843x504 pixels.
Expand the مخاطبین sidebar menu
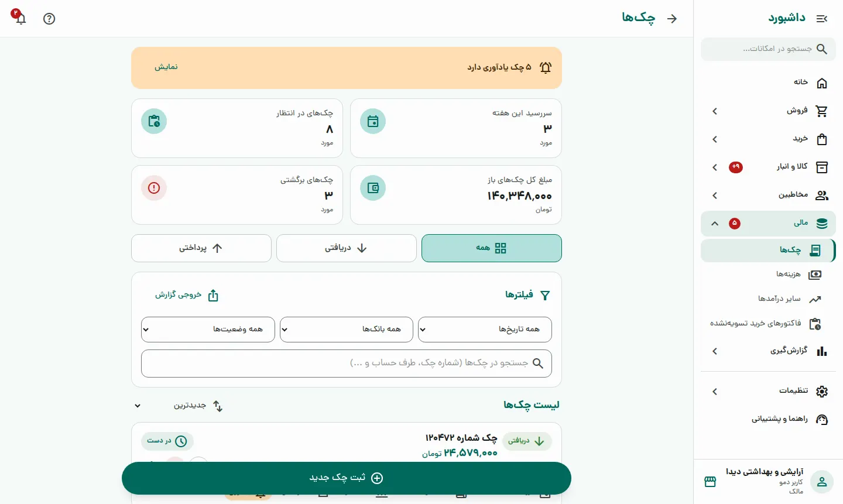pos(768,196)
